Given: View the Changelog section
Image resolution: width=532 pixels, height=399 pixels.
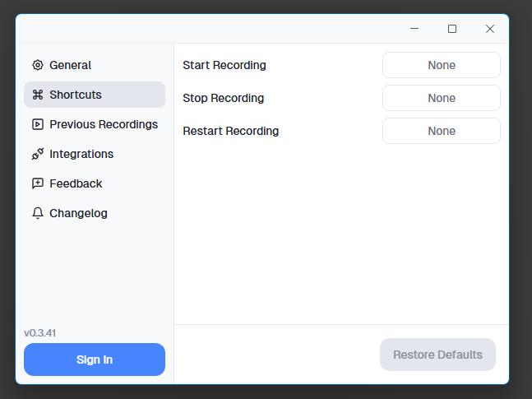Looking at the screenshot, I should click(x=78, y=213).
